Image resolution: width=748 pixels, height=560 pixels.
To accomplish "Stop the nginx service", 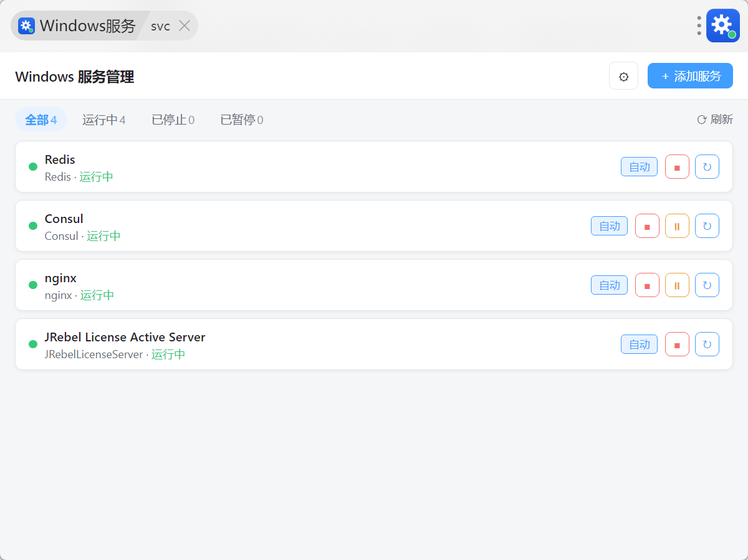I will pyautogui.click(x=647, y=285).
